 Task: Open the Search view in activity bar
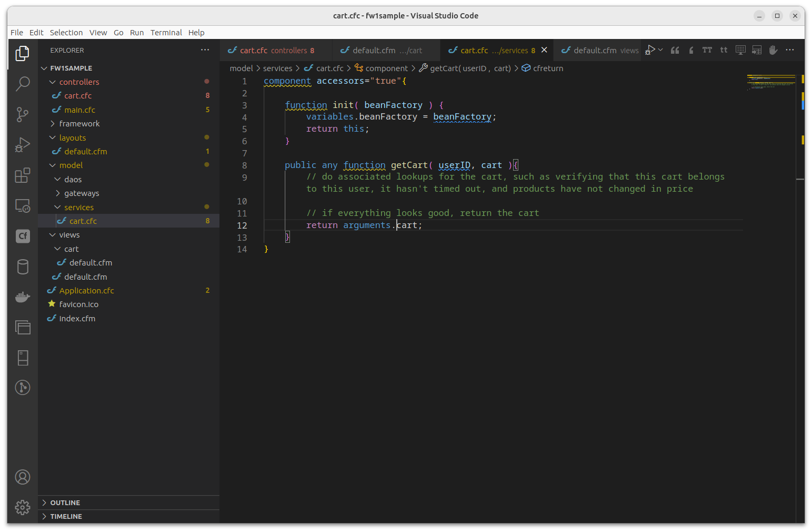[23, 84]
